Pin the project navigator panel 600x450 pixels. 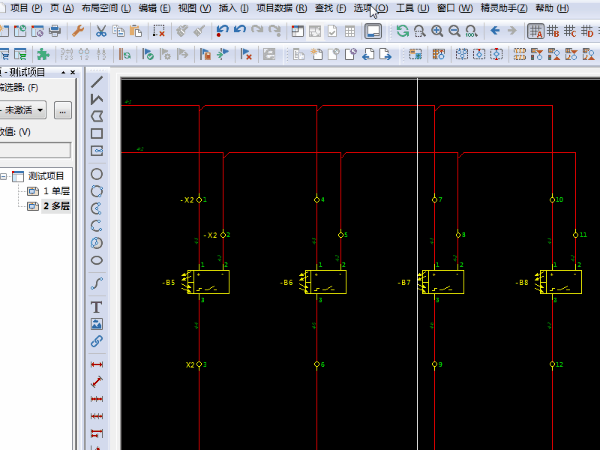coord(62,72)
